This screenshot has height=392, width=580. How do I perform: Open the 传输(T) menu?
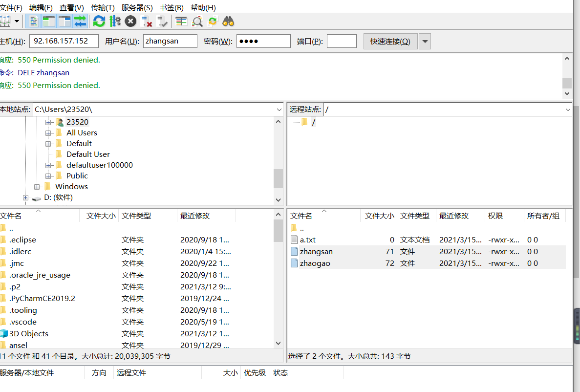point(103,8)
